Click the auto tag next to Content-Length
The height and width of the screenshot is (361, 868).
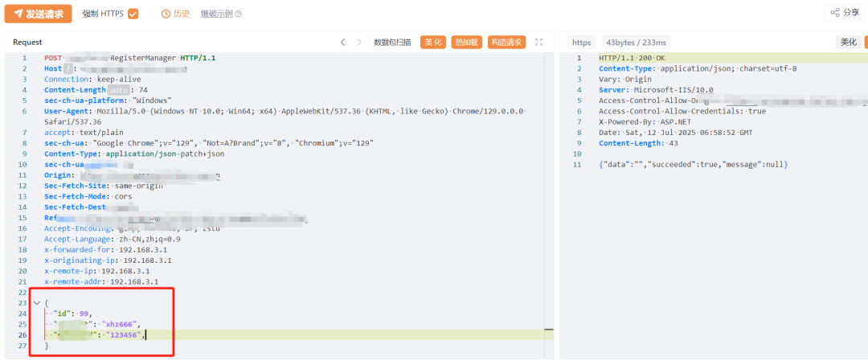118,90
